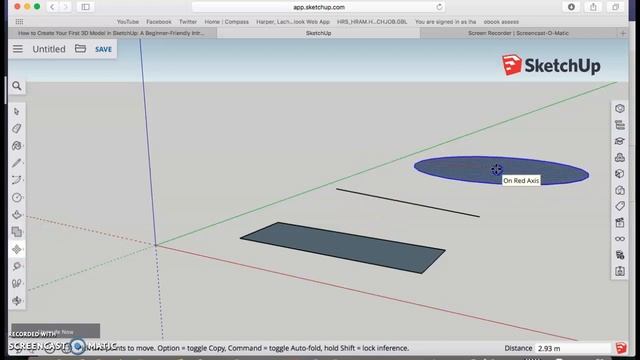Open the last right-panel icon

pos(620,271)
